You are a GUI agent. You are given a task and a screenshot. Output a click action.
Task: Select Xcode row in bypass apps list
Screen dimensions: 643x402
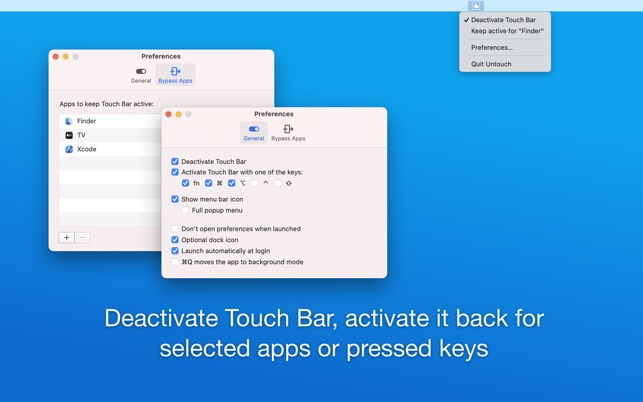pos(110,149)
